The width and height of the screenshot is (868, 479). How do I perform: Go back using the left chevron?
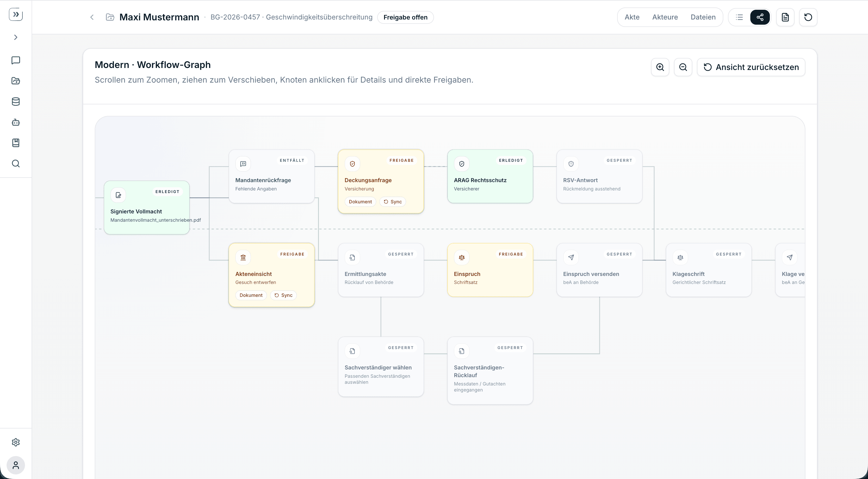92,17
